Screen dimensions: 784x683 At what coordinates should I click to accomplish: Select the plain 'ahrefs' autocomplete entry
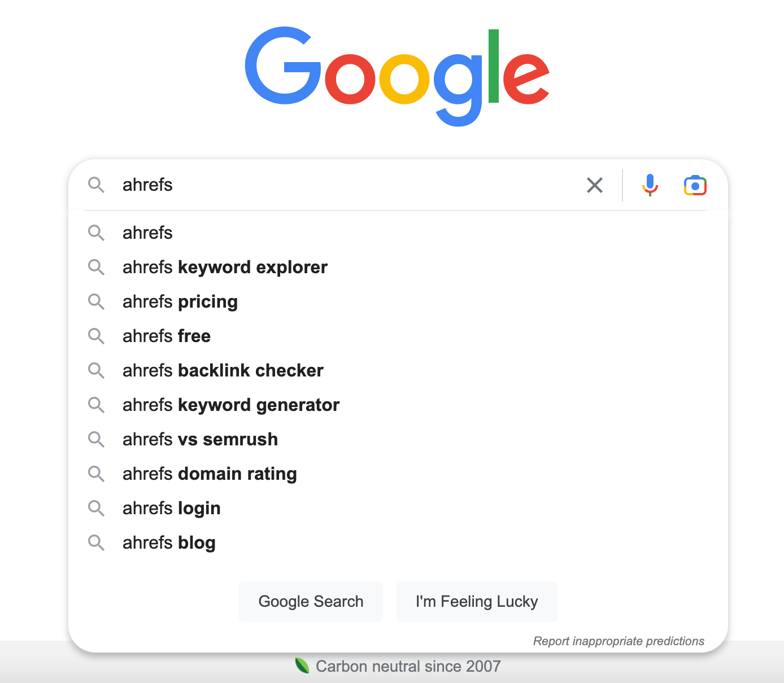(x=147, y=233)
